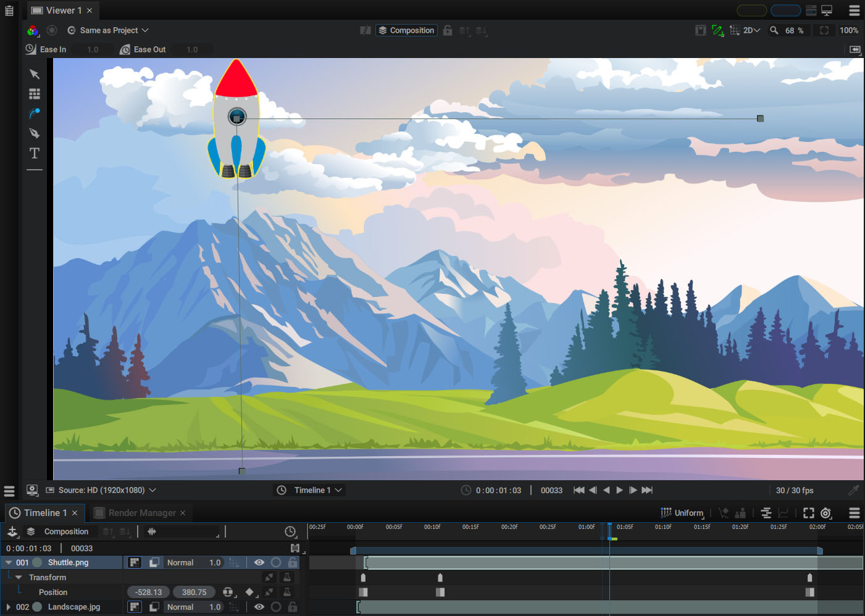Click the play forward button

coord(620,490)
